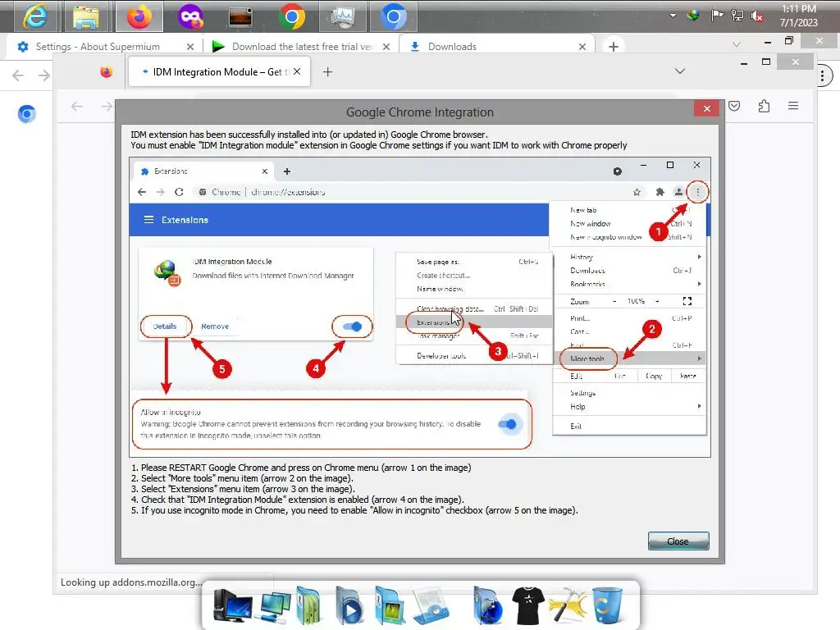
Task: Close the IDM Integration Module Firefox tab
Action: point(297,71)
